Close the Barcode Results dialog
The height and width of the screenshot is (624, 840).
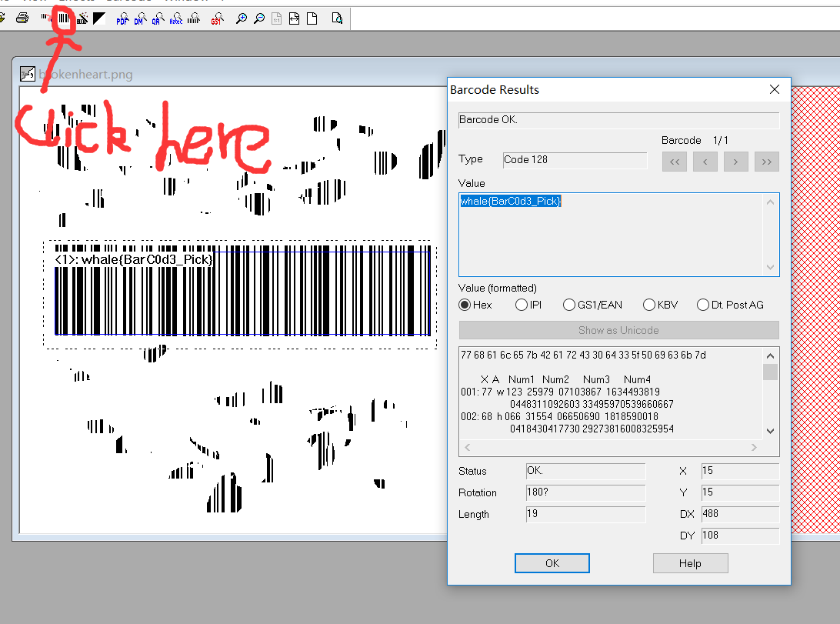[x=774, y=89]
